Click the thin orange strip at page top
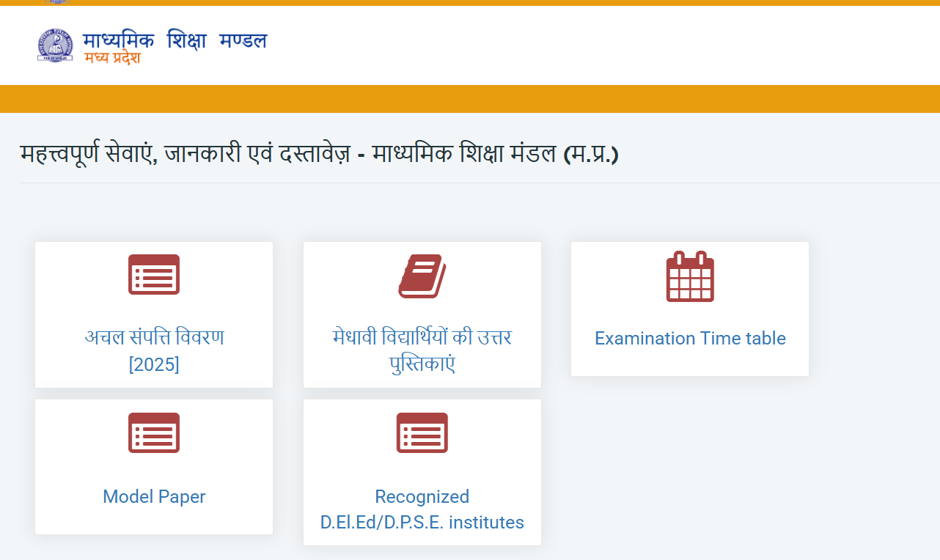 (469, 2)
